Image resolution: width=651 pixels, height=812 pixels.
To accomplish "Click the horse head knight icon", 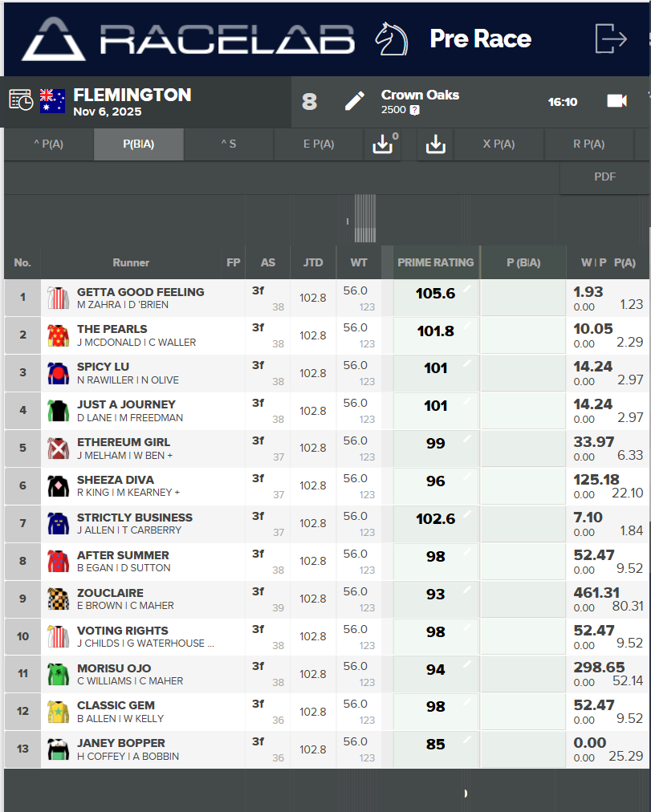I will tap(392, 39).
